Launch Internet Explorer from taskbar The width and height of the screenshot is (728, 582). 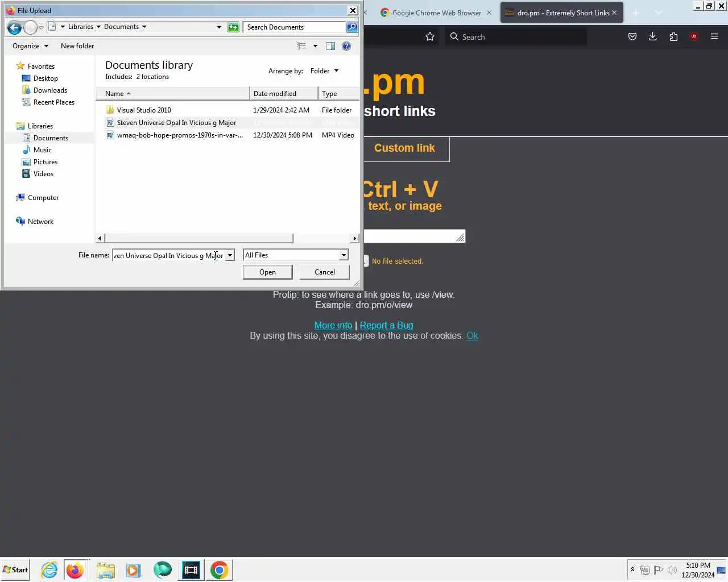(49, 569)
